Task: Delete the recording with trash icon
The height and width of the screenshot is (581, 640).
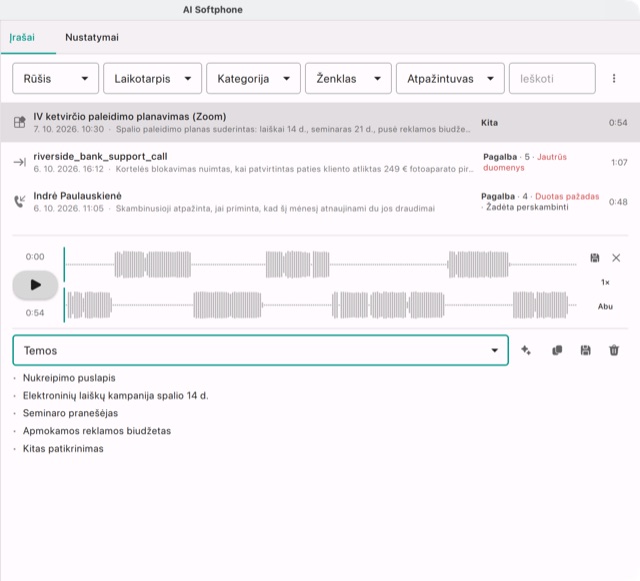Action: click(614, 350)
